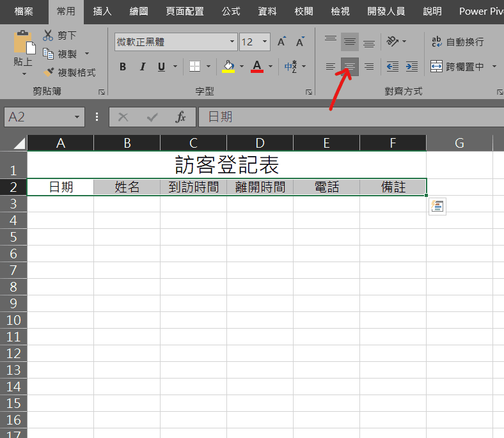504x438 pixels.
Task: Switch to the 頁面配置 tab
Action: [185, 12]
